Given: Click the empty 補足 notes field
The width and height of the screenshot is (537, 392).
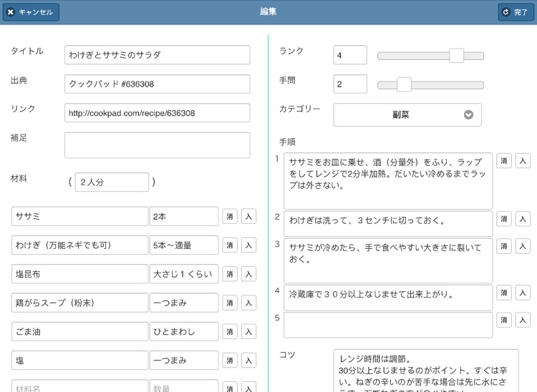Looking at the screenshot, I should click(158, 145).
